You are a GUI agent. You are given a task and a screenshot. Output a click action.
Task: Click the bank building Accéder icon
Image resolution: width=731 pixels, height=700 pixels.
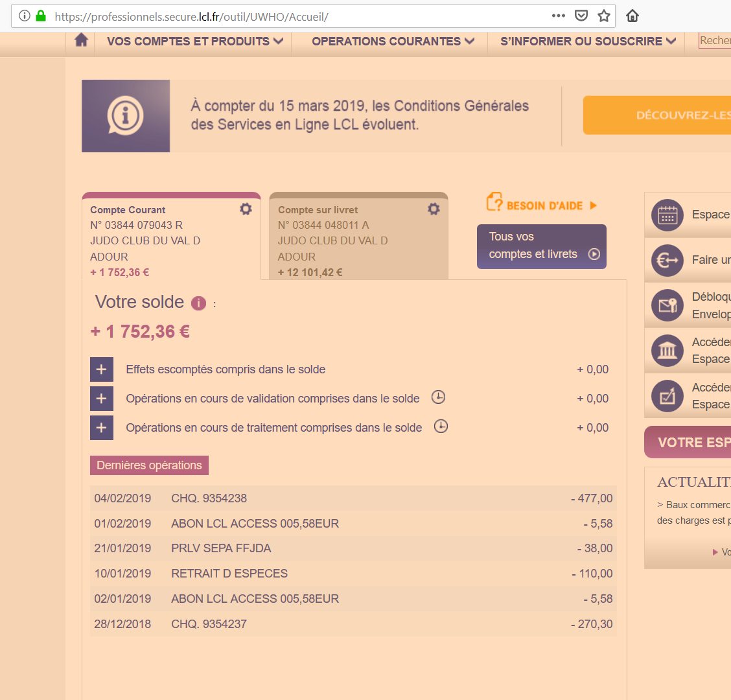click(x=667, y=351)
